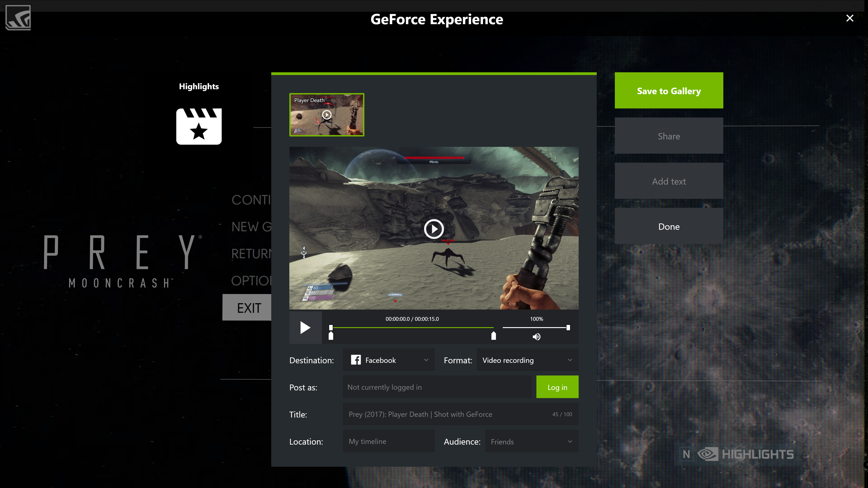Image resolution: width=868 pixels, height=488 pixels.
Task: Click the end trim marker on the timeline
Action: (x=493, y=336)
